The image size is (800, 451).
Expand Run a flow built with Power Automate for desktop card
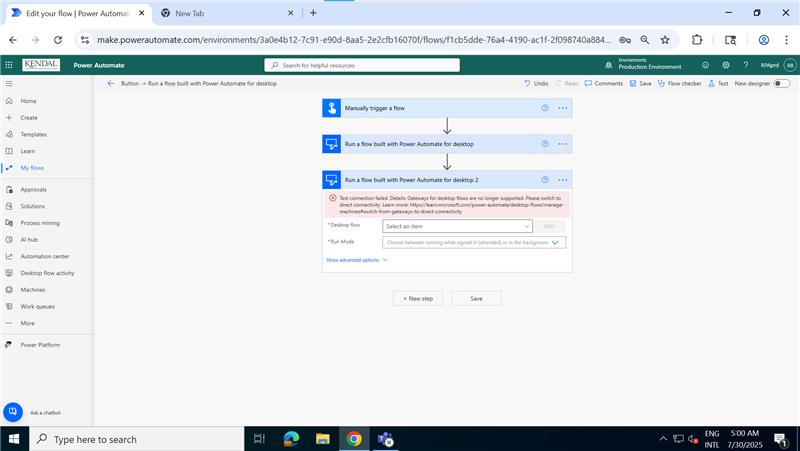[447, 144]
